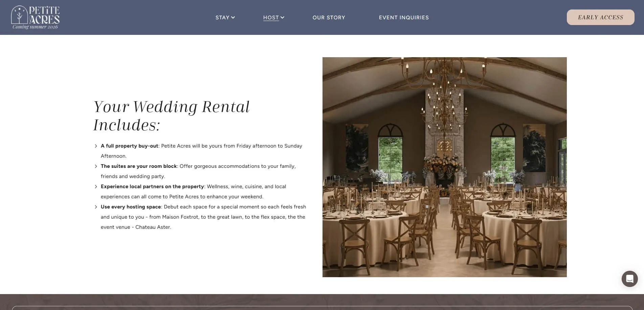Click arrow bullet beside 'A full property buy-out'

(96, 146)
